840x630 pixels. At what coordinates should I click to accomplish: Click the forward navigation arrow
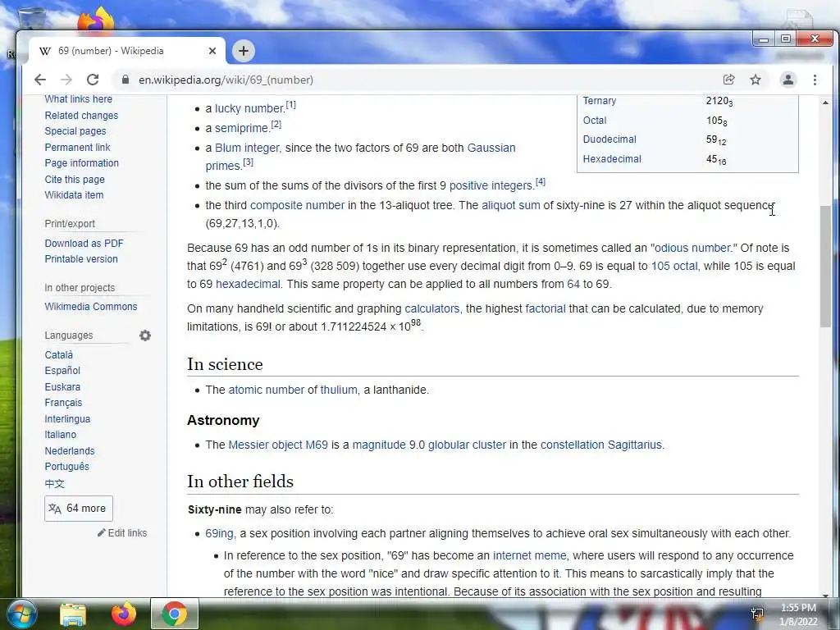click(66, 80)
